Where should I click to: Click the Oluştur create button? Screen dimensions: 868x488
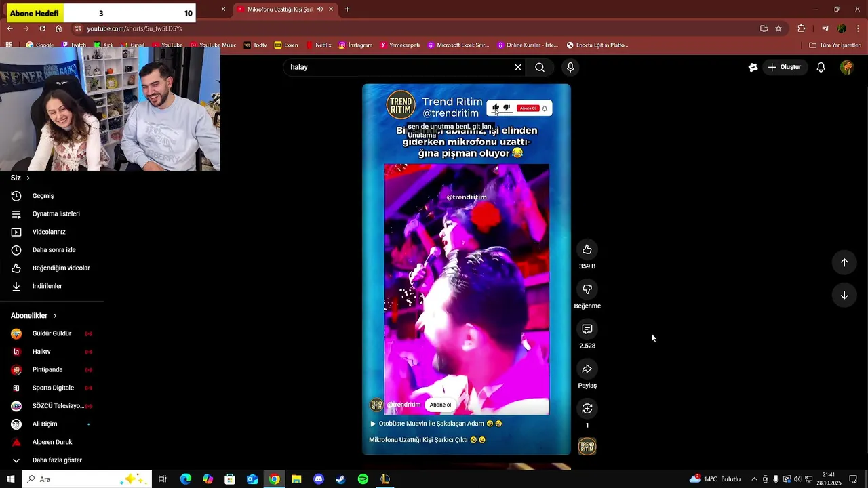click(x=784, y=67)
